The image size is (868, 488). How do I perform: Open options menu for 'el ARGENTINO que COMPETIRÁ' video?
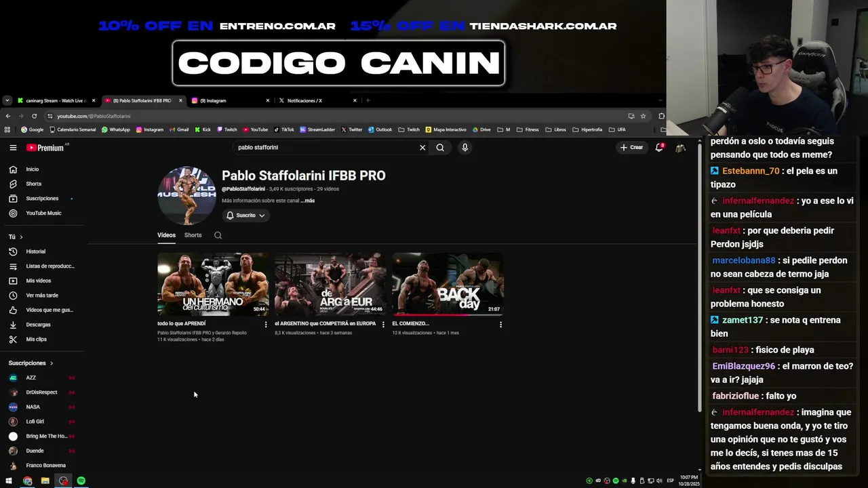coord(383,325)
